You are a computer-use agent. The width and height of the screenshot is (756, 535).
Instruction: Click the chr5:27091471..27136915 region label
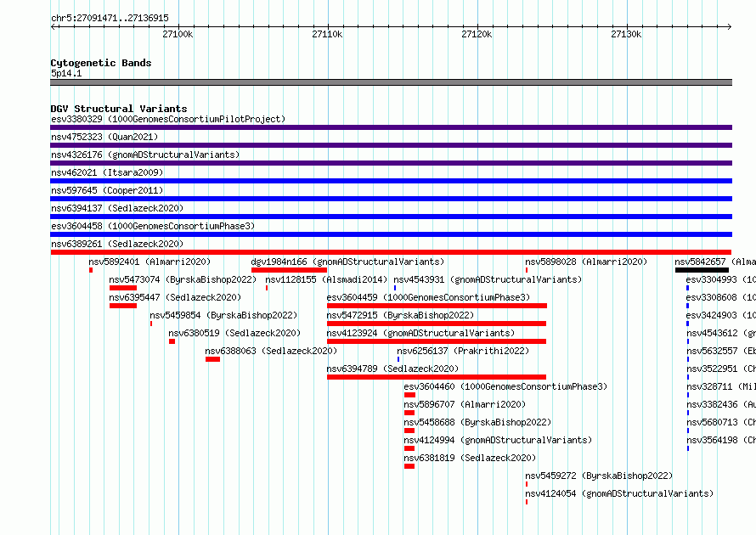tap(110, 18)
